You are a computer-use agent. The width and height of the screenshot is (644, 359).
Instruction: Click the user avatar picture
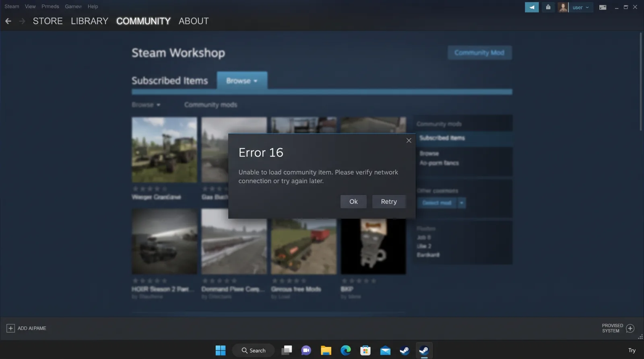tap(563, 7)
